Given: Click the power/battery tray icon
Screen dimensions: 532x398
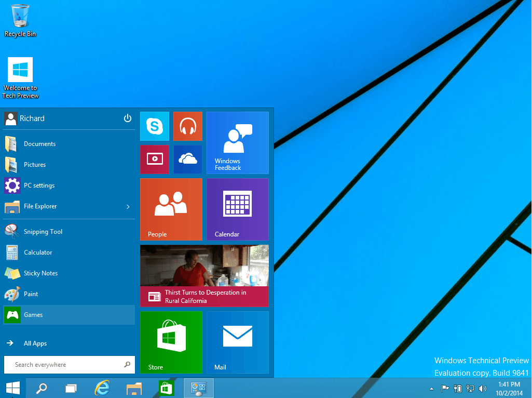Looking at the screenshot, I should click(458, 389).
